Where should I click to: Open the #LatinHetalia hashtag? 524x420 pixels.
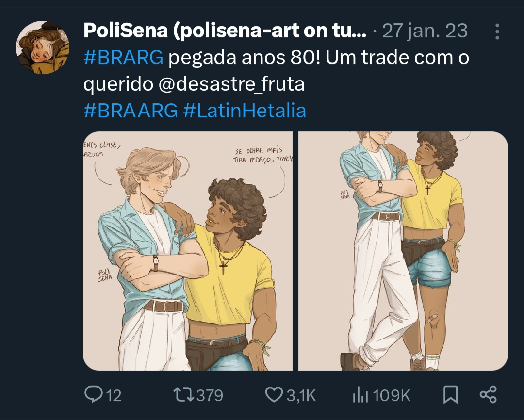pyautogui.click(x=245, y=111)
